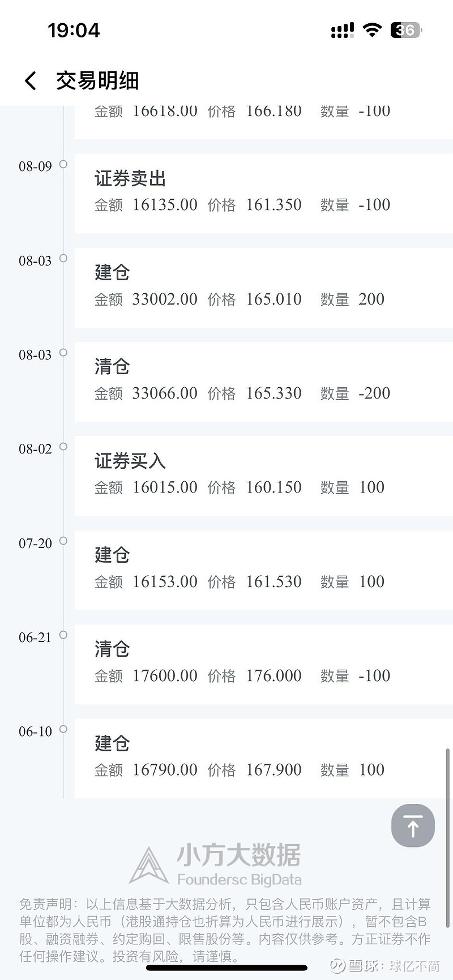Select the 08-02 证券买入 record
Image resolution: width=453 pixels, height=980 pixels.
(x=263, y=475)
